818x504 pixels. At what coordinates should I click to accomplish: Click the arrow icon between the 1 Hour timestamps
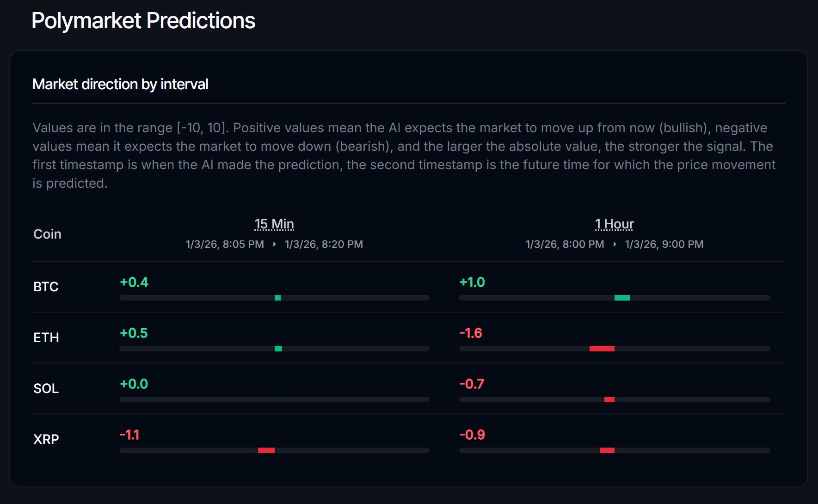[x=615, y=244]
